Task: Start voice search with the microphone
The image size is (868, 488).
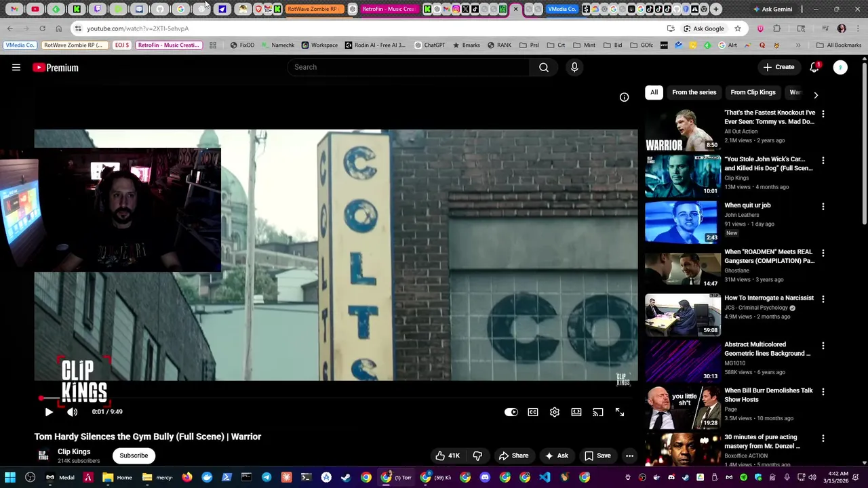Action: tap(574, 67)
